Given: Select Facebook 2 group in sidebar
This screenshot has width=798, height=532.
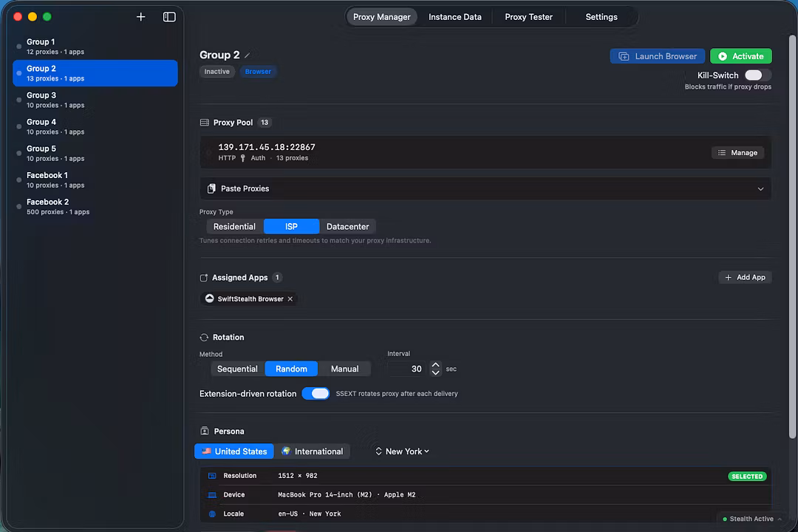Looking at the screenshot, I should (95, 207).
